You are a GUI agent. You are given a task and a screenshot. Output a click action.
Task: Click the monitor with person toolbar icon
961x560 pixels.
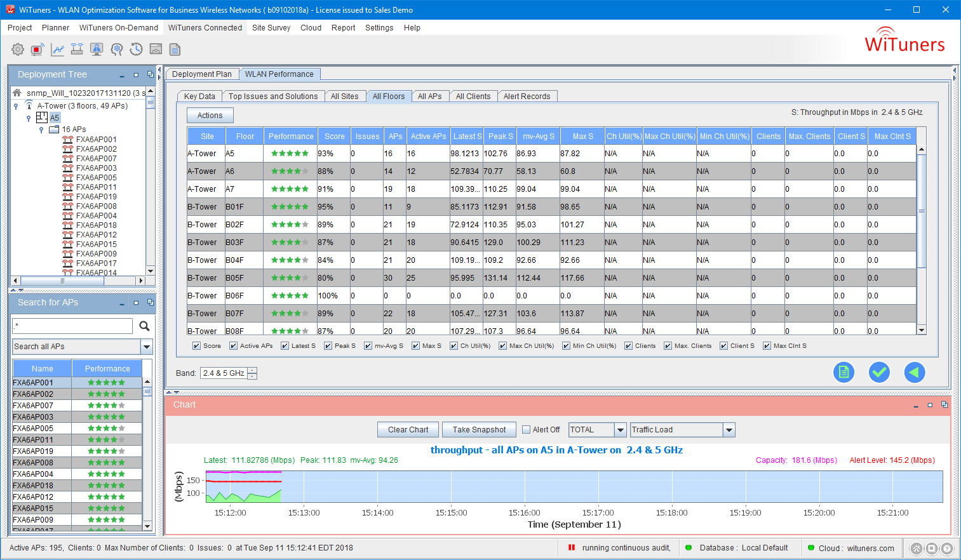97,50
